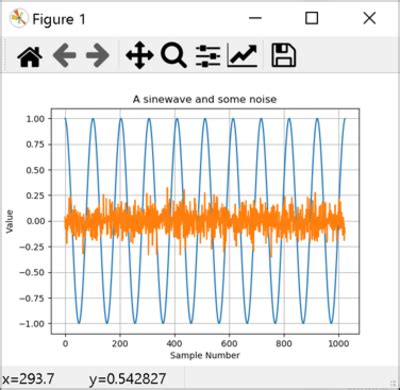Click the matplotlib window icon in the title bar
This screenshot has width=400, height=390.
(x=19, y=19)
